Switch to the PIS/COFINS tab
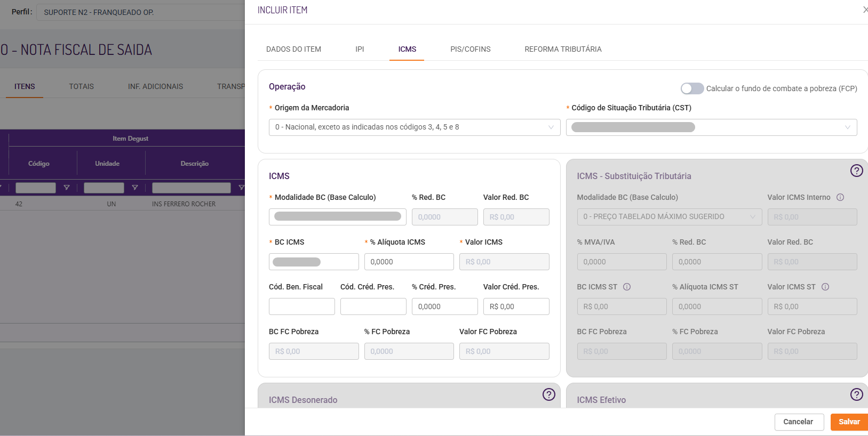The width and height of the screenshot is (868, 436). (x=470, y=49)
